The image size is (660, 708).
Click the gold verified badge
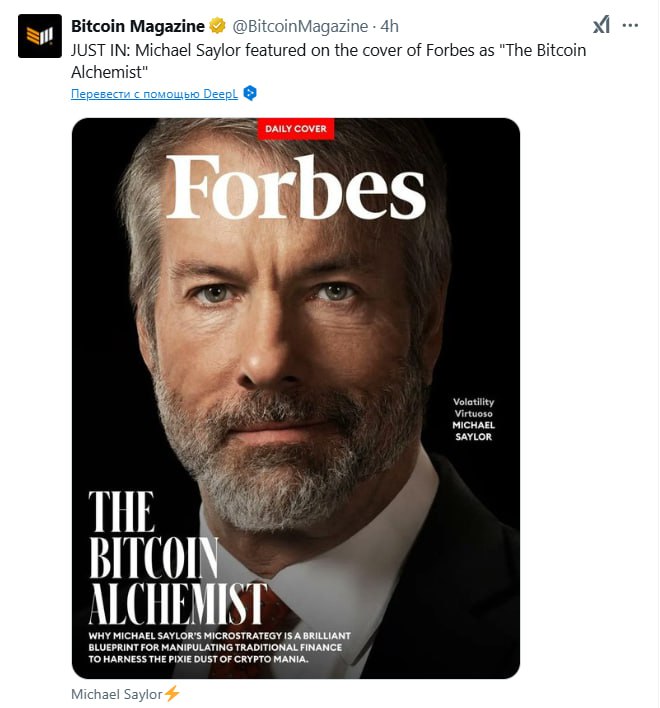click(x=217, y=26)
